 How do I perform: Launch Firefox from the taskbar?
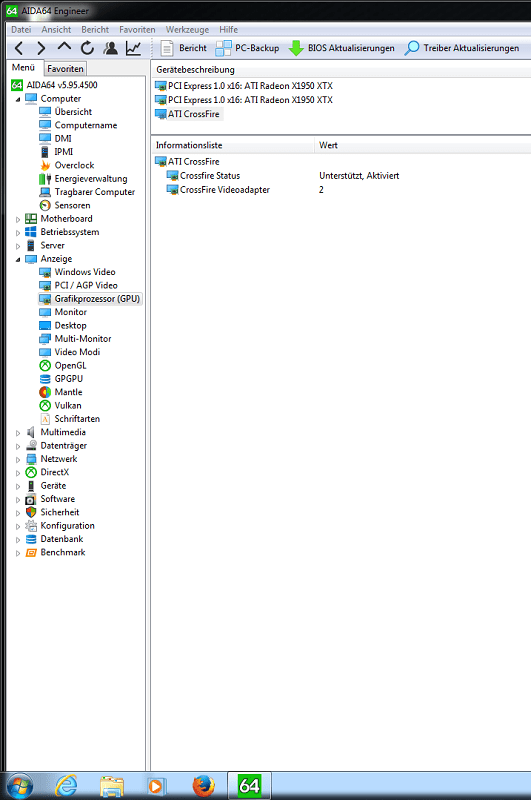tap(204, 786)
